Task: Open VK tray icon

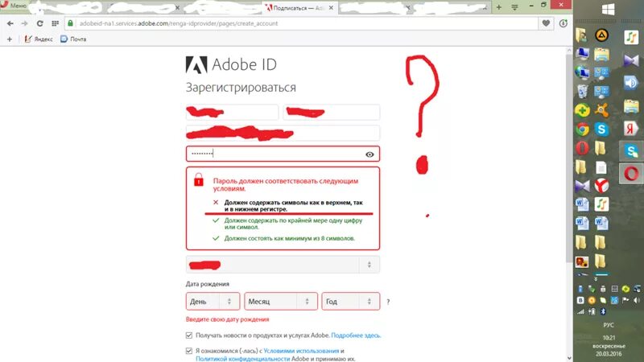Action: coord(580,300)
